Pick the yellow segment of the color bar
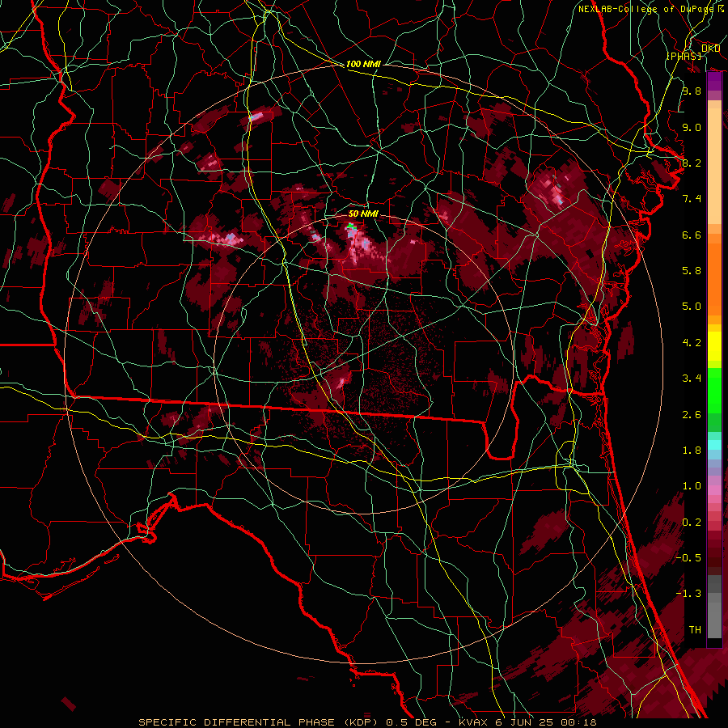 pyautogui.click(x=714, y=346)
